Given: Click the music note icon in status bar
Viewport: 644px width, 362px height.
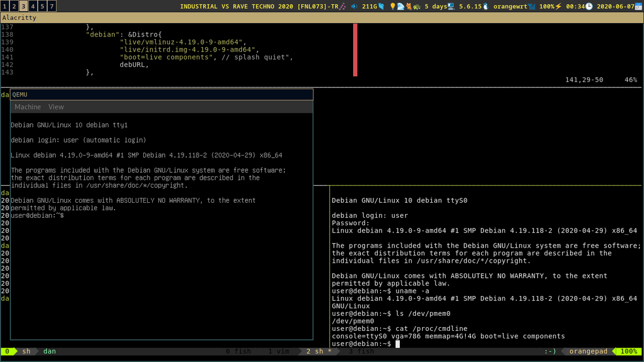Looking at the screenshot, I should coord(342,6).
